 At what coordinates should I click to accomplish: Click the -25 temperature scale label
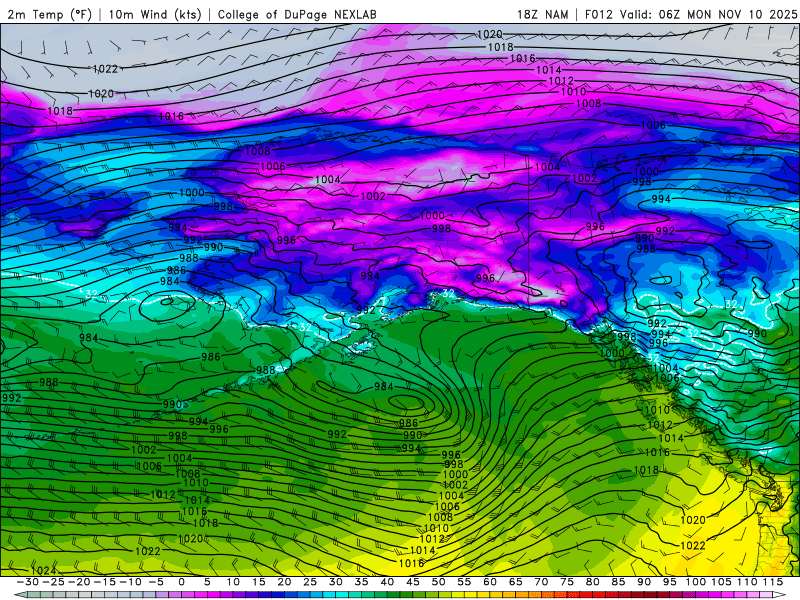tap(53, 582)
